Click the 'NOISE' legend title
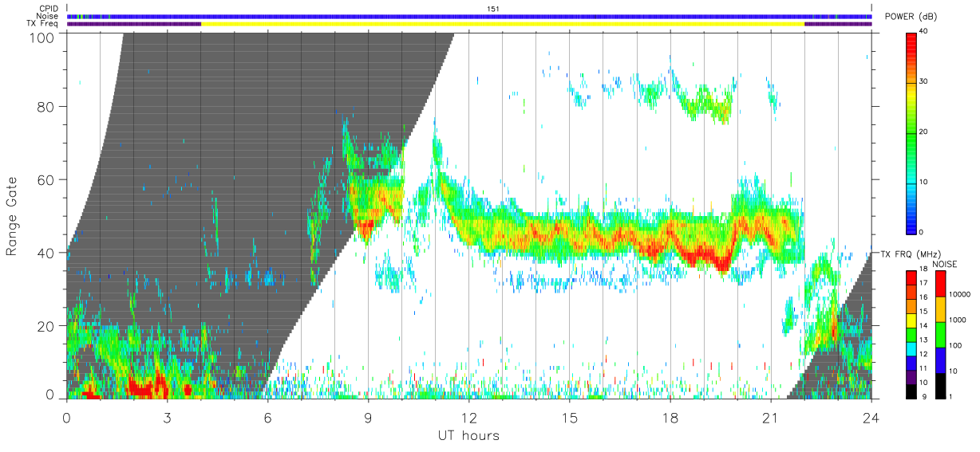Screen dimensions: 980x452 (945, 264)
